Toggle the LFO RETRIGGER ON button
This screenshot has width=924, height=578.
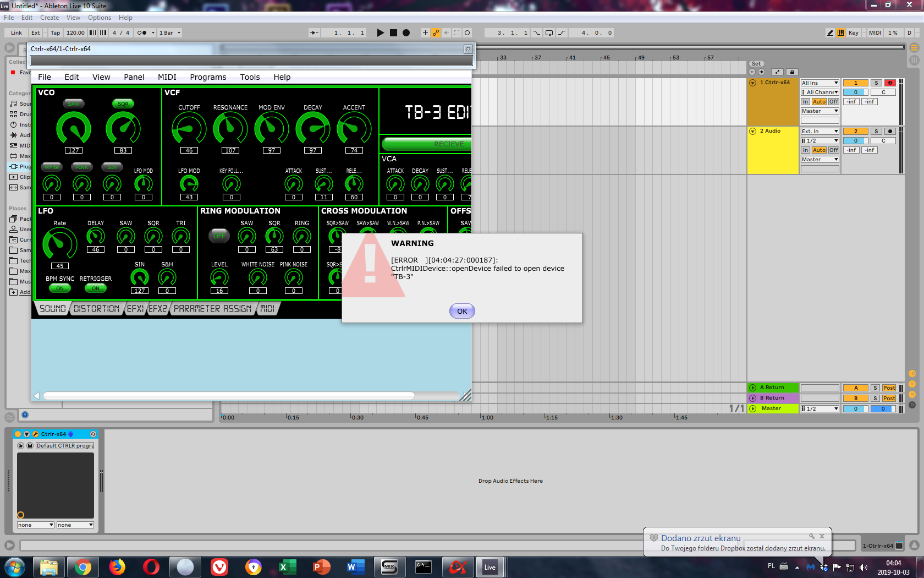96,288
